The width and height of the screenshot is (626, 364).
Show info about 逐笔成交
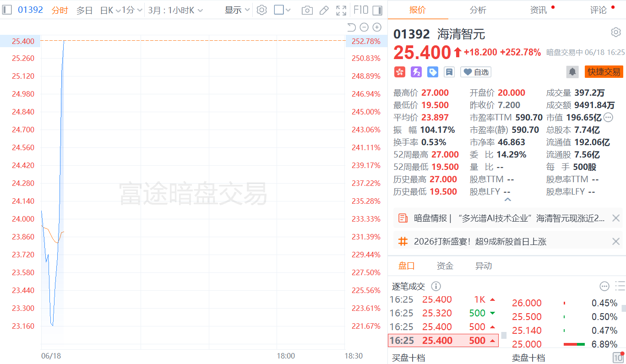coord(436,286)
